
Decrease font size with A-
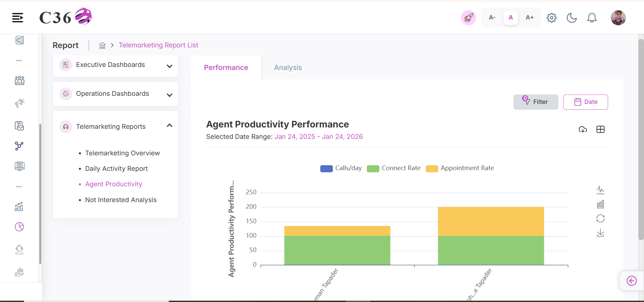(492, 17)
